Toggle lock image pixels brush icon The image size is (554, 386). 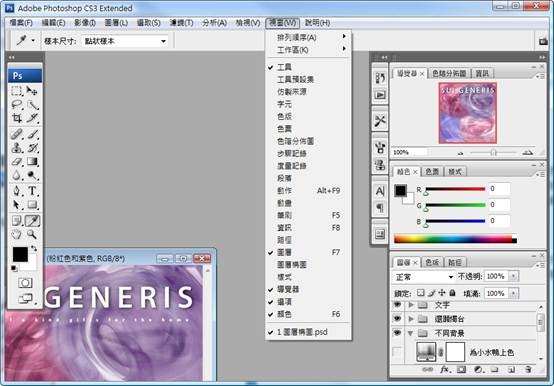click(431, 293)
